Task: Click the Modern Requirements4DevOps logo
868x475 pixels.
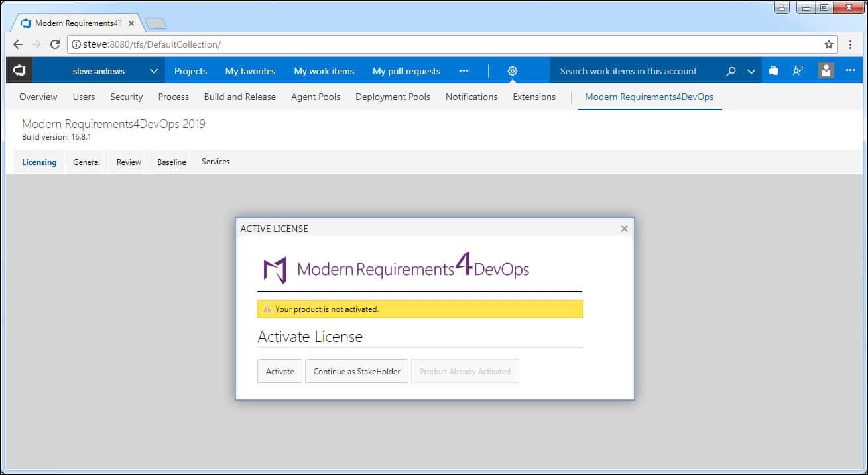Action: 396,268
